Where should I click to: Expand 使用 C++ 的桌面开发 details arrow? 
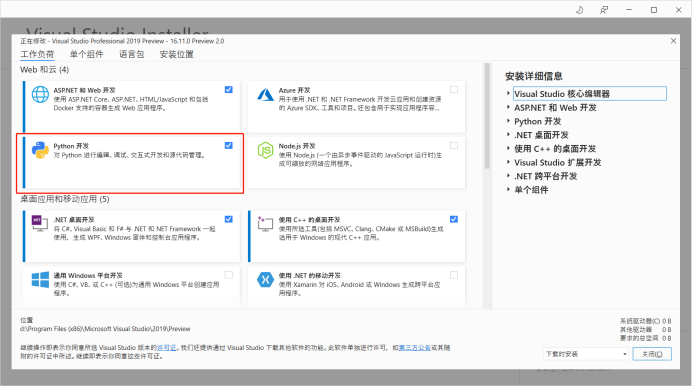pyautogui.click(x=508, y=148)
